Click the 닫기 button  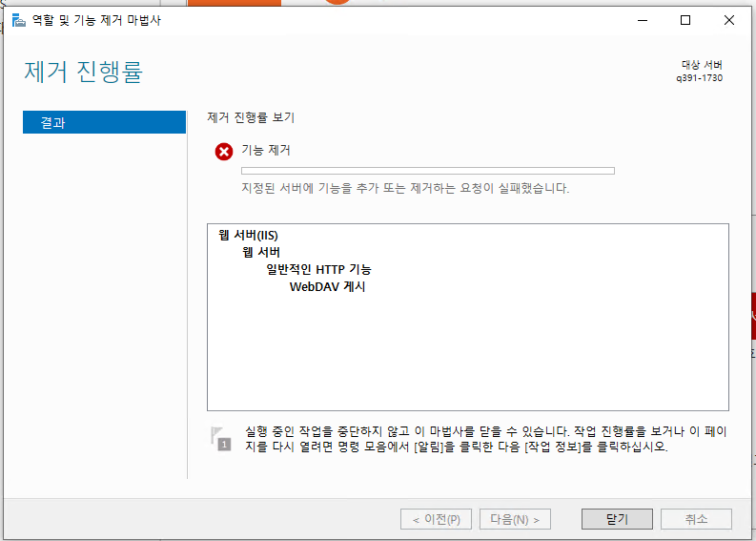tap(617, 519)
